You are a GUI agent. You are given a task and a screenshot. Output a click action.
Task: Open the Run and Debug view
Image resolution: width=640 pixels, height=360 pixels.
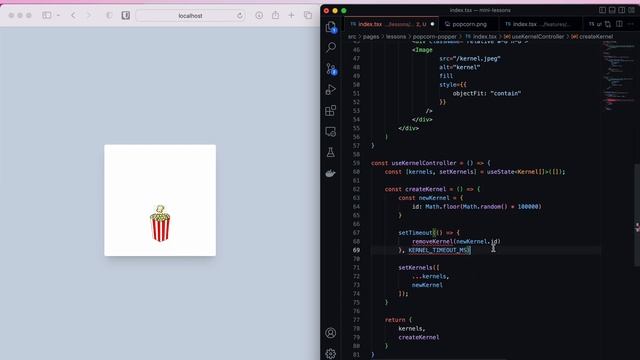pyautogui.click(x=331, y=89)
